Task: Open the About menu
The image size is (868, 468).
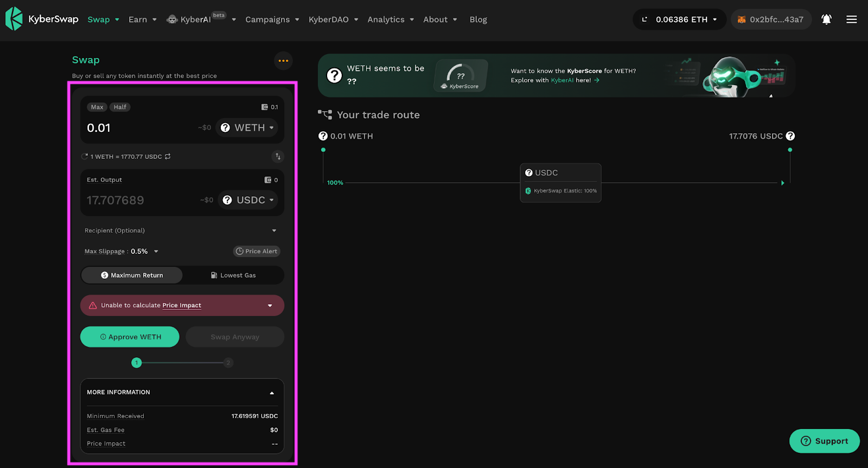Action: pyautogui.click(x=440, y=20)
